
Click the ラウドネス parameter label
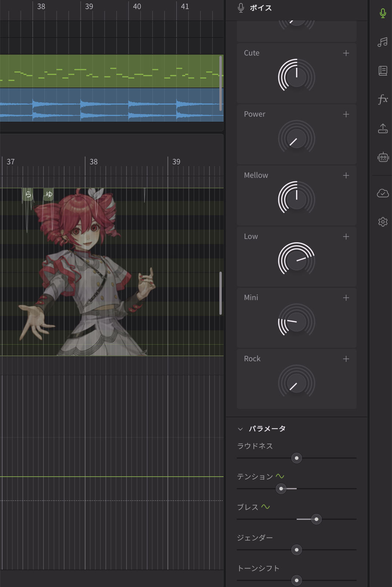pyautogui.click(x=255, y=446)
